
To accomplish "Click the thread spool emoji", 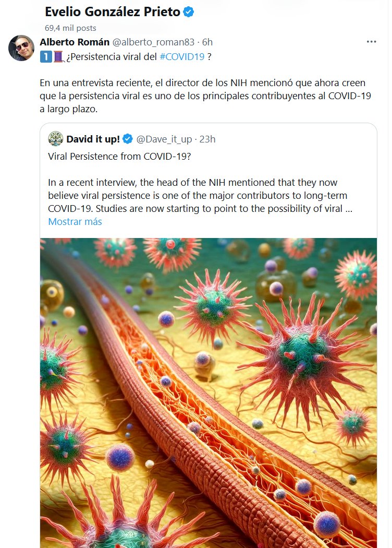I will click(57, 57).
